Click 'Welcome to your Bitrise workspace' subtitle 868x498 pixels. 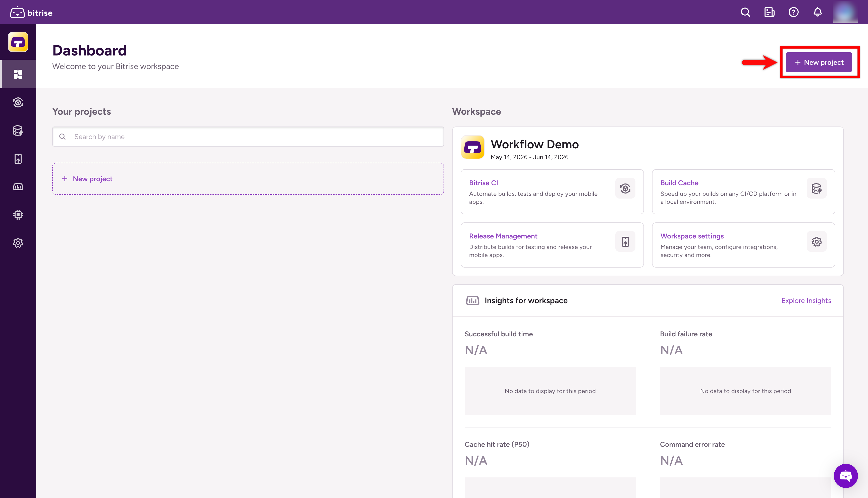pos(115,66)
